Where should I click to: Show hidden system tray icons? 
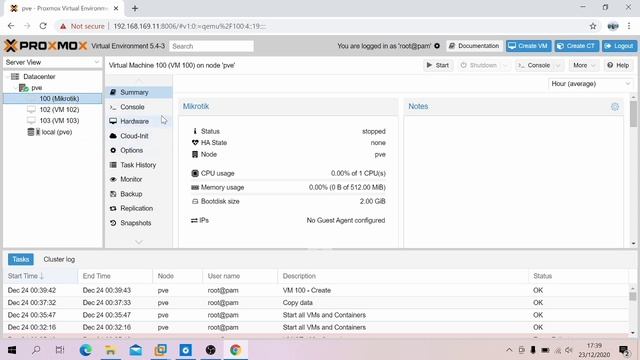click(509, 350)
